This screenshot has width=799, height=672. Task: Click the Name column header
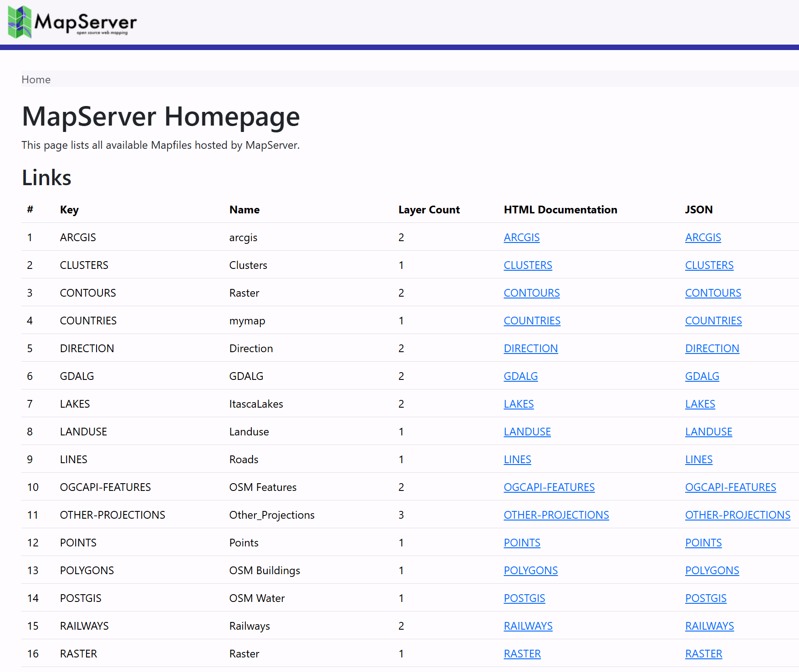244,210
